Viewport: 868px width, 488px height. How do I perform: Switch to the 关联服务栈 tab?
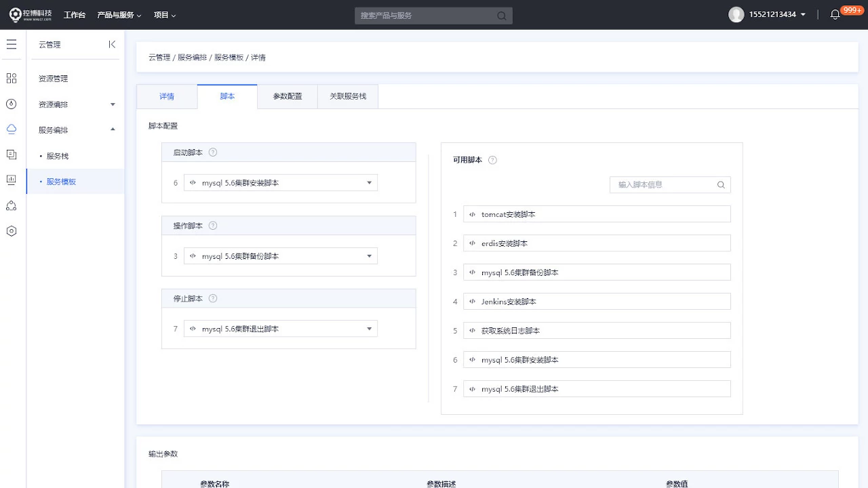[348, 96]
